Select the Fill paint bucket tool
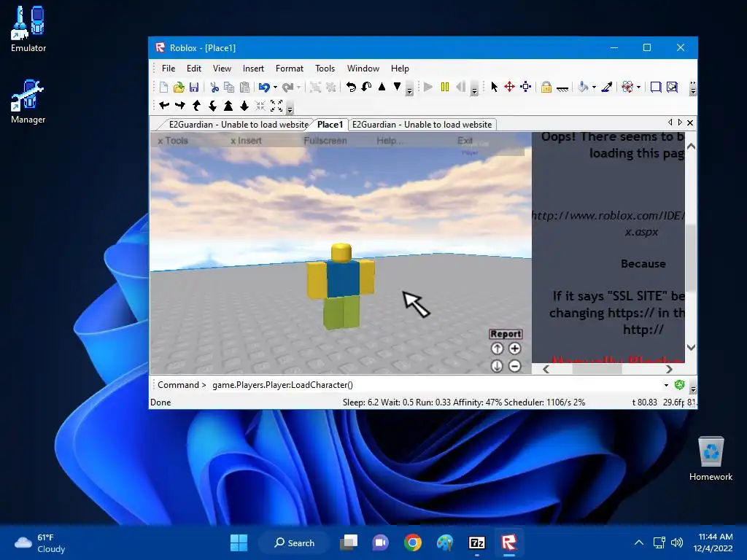Viewport: 747px width, 560px height. click(583, 87)
